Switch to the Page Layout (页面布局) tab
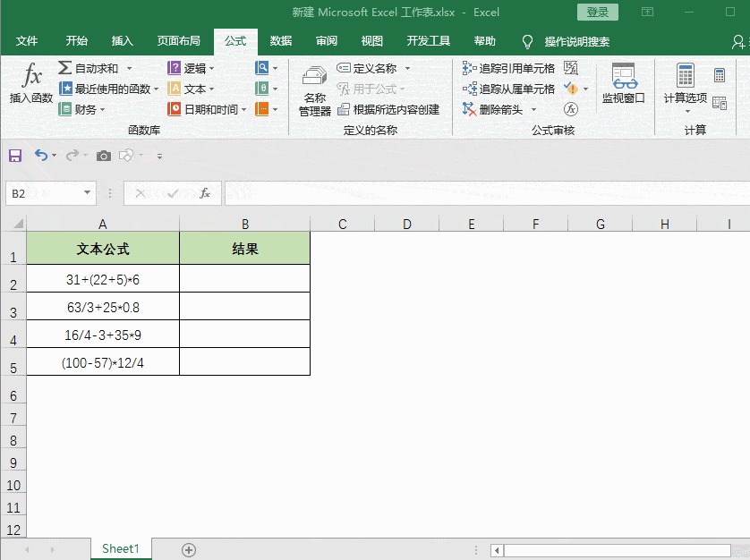Viewport: 750px width, 560px height. (x=178, y=41)
